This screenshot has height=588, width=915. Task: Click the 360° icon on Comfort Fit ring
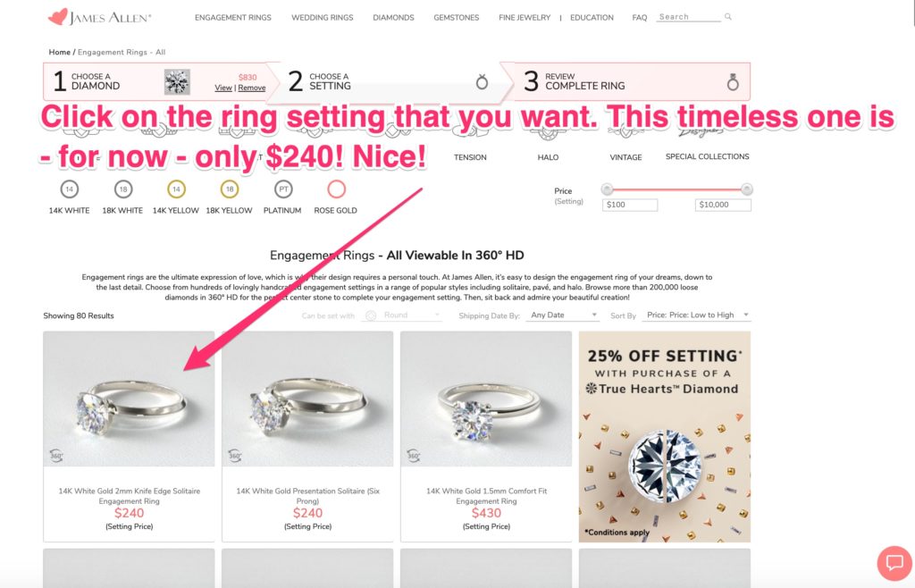click(x=413, y=455)
